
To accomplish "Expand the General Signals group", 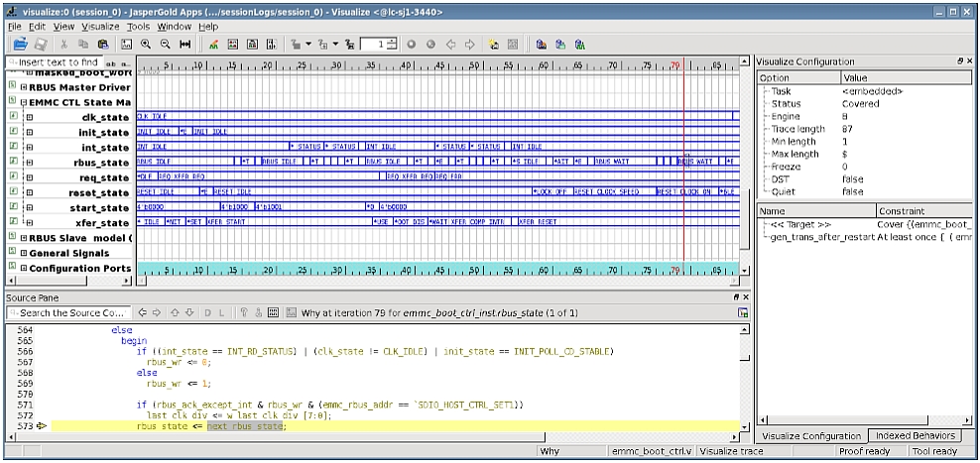I will [23, 253].
